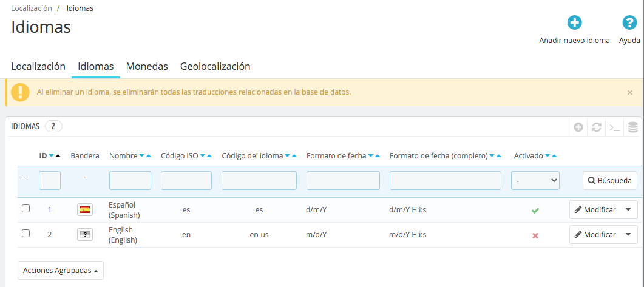Show the SQL query terminal icon

(614, 127)
